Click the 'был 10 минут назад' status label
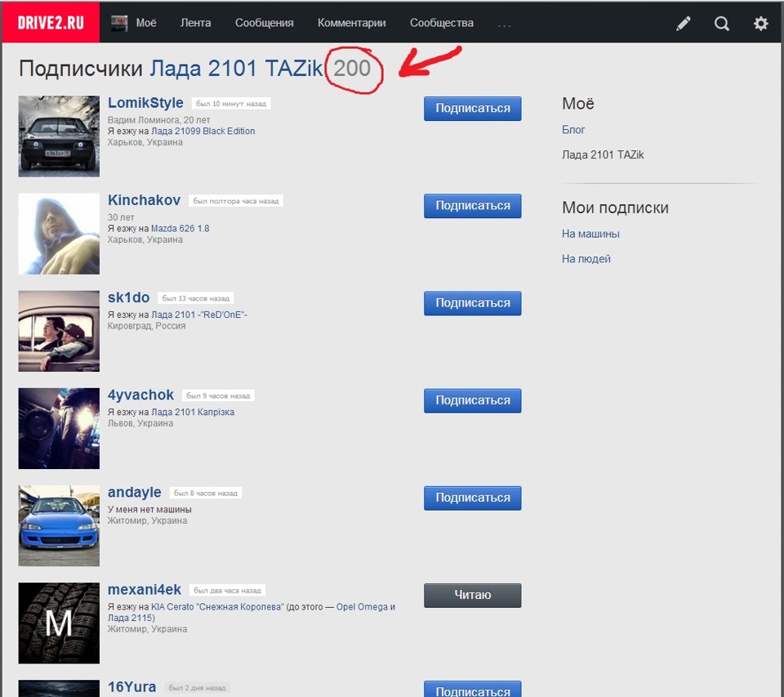The height and width of the screenshot is (697, 784). [231, 104]
